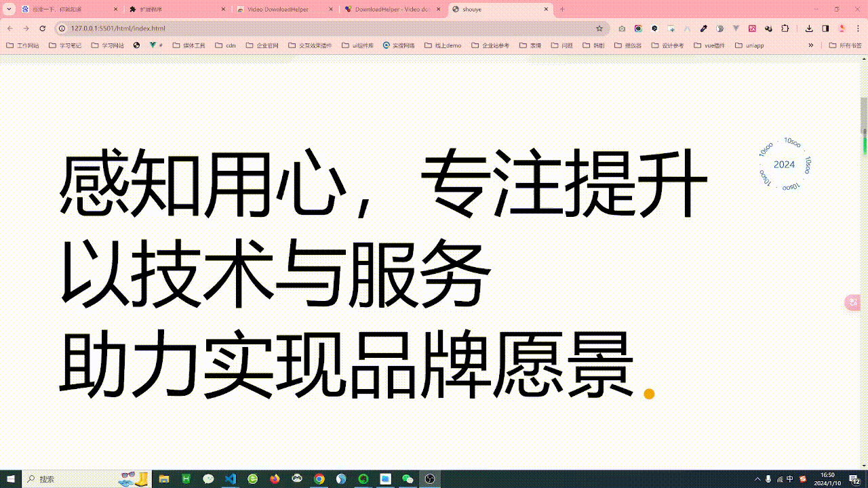Click the browser back arrow

8,28
